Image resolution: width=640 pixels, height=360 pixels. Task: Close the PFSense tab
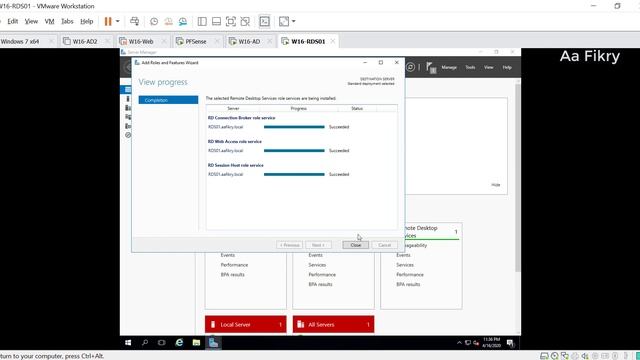(217, 41)
